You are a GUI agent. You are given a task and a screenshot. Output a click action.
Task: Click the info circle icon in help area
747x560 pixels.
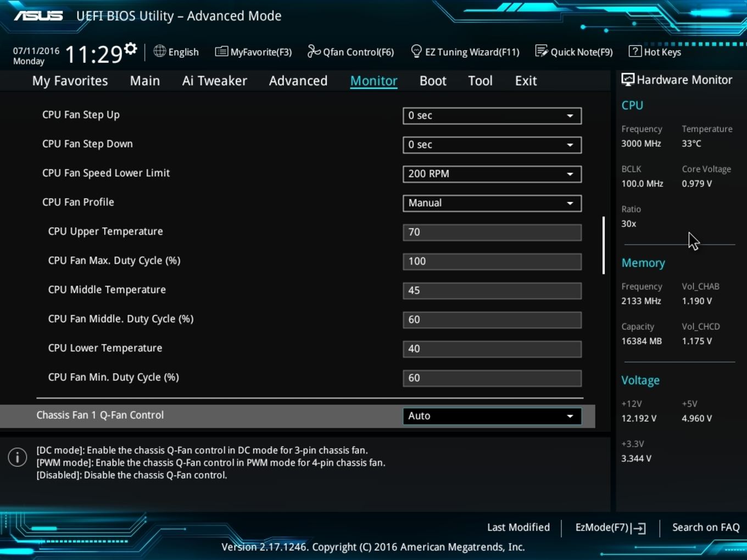tap(18, 457)
